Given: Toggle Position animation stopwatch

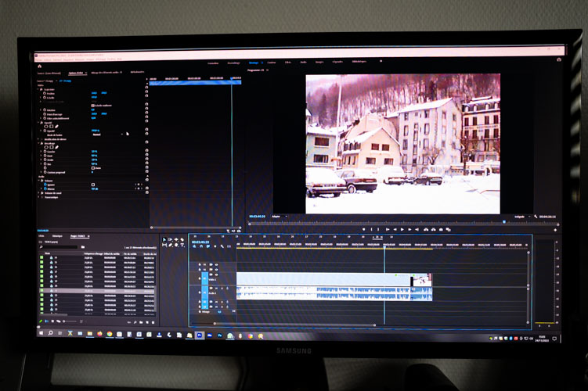Looking at the screenshot, I should [x=45, y=93].
